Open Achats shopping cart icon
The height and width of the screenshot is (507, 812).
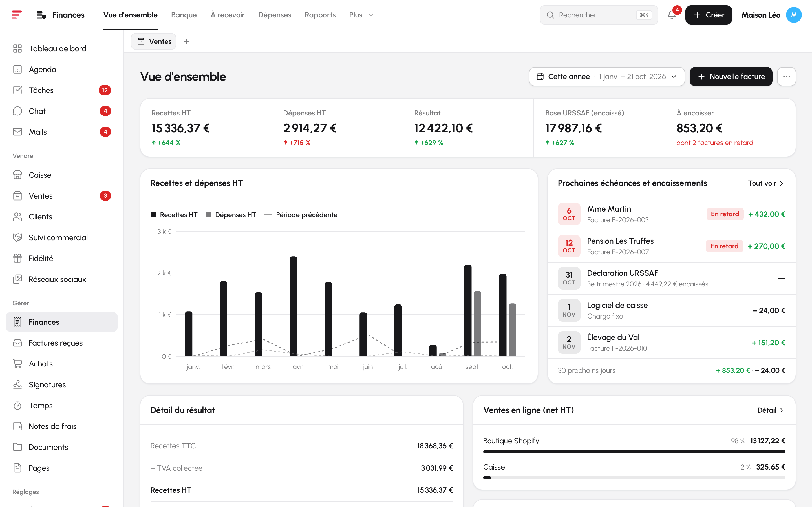pos(17,364)
